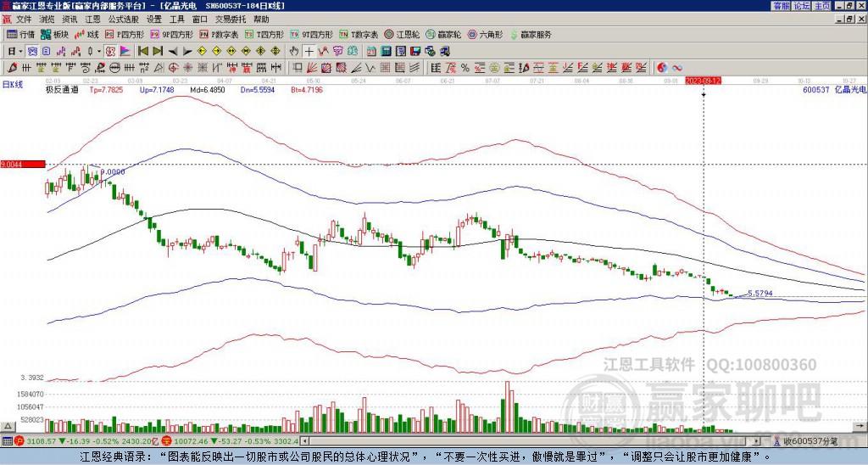868x465 pixels.
Task: Open the 帮助 menu
Action: coord(261,20)
